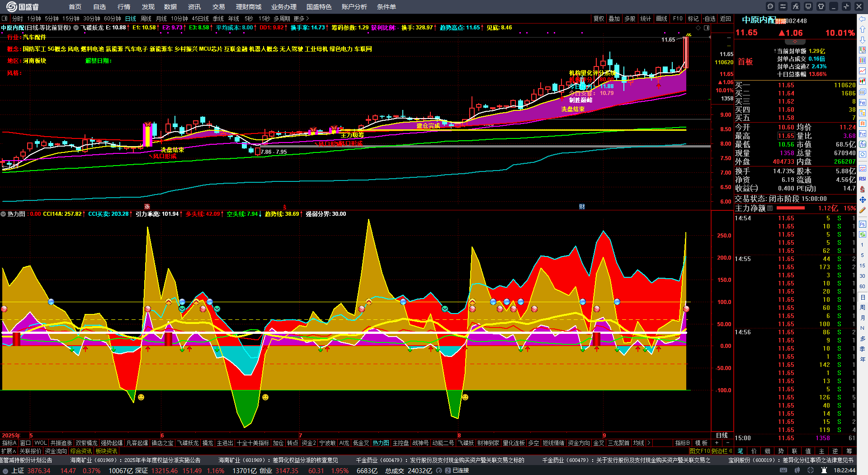The height and width of the screenshot is (475, 868).
Task: Open the 行情 menu
Action: (124, 7)
